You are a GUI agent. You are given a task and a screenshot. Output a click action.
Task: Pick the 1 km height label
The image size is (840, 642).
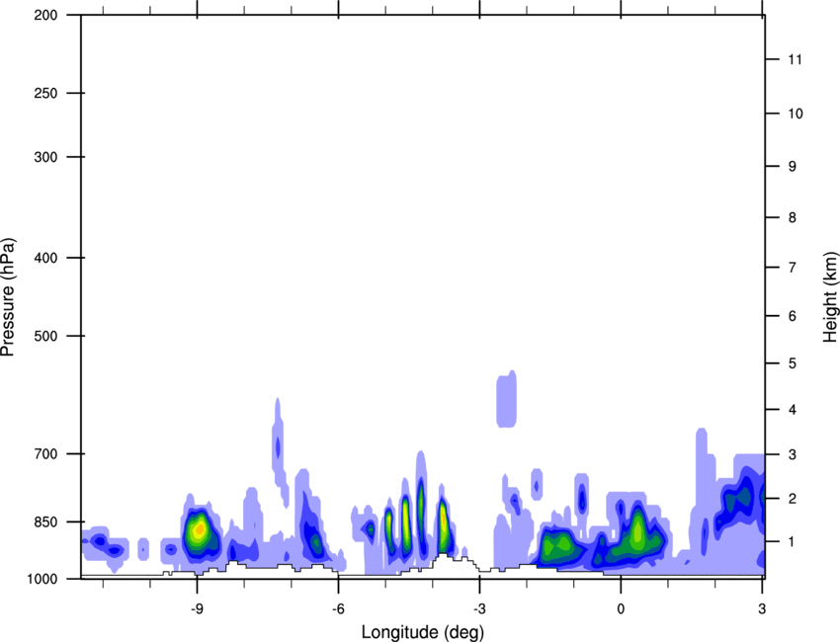pos(793,542)
